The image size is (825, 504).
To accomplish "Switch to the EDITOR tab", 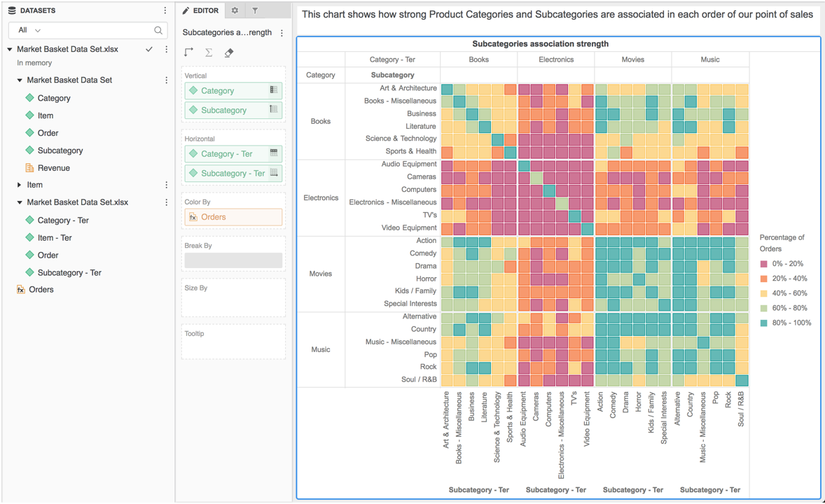I will click(x=200, y=10).
